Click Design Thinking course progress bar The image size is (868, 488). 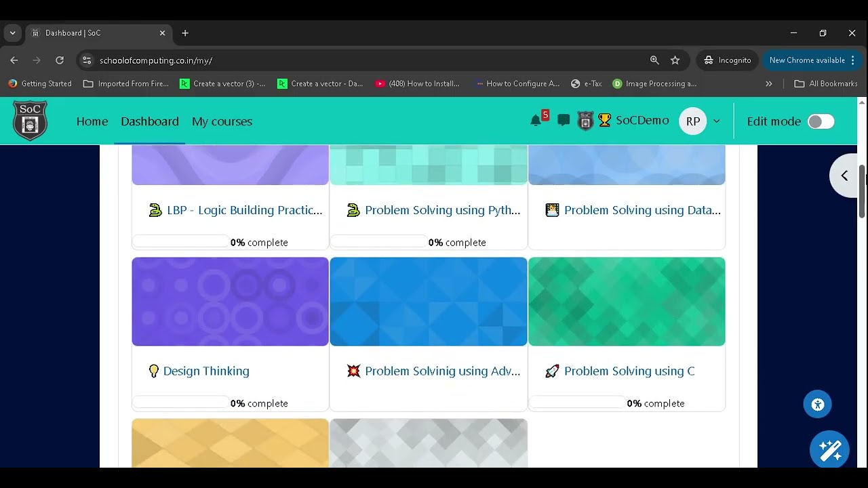(180, 403)
